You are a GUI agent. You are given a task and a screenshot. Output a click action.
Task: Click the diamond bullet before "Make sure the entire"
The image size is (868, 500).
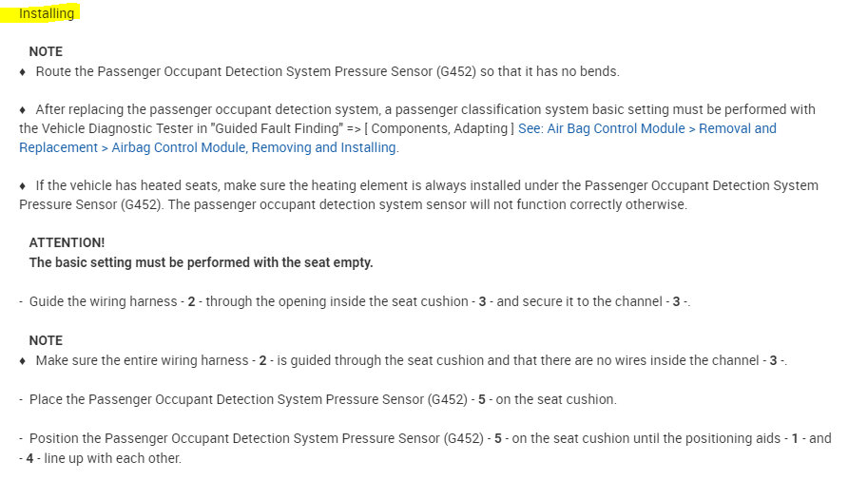[x=23, y=360]
